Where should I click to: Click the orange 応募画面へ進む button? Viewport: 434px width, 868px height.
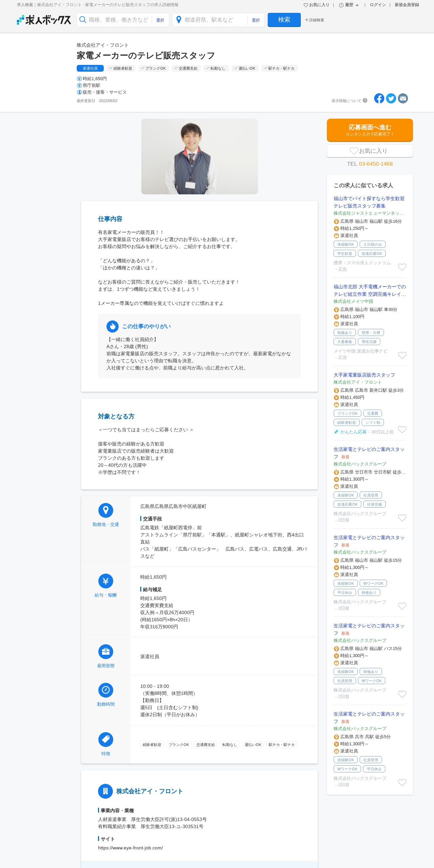click(370, 130)
